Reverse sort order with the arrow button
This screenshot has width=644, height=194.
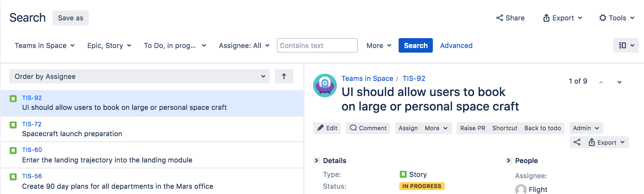point(284,76)
